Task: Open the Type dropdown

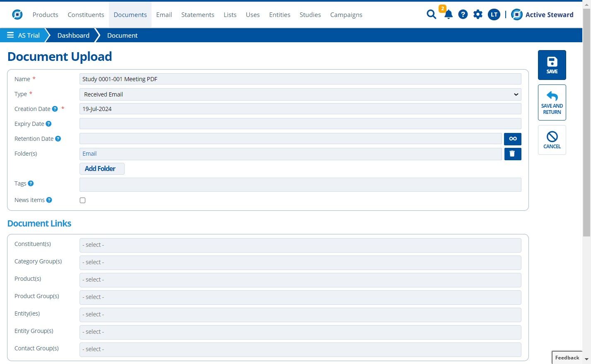Action: 300,94
